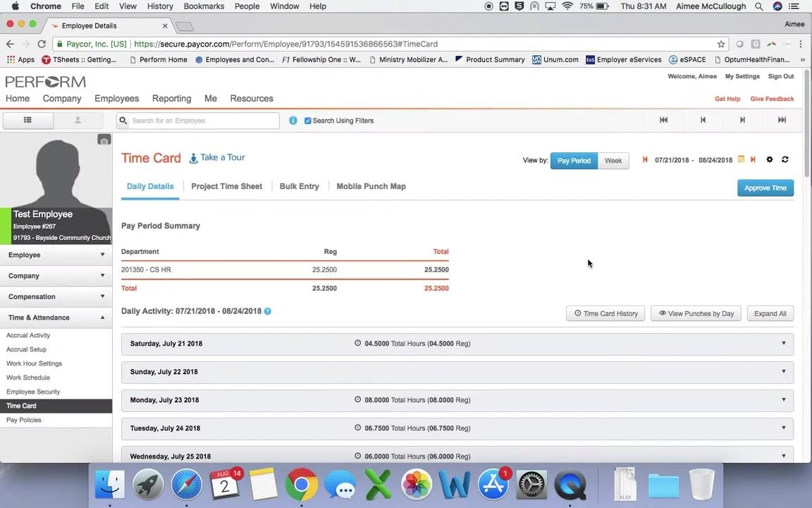Go to the next employee record
Image resolution: width=812 pixels, height=508 pixels.
(742, 120)
